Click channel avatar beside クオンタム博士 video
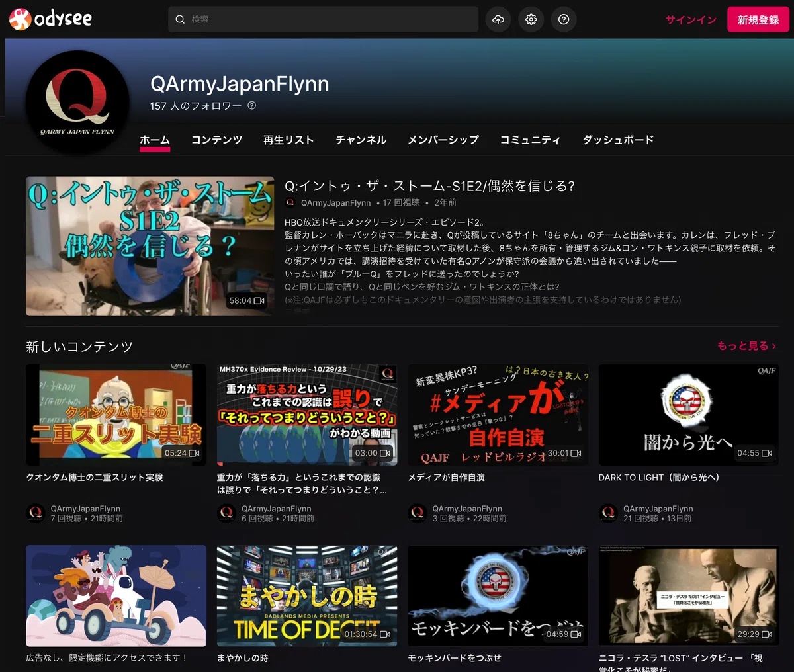 36,513
